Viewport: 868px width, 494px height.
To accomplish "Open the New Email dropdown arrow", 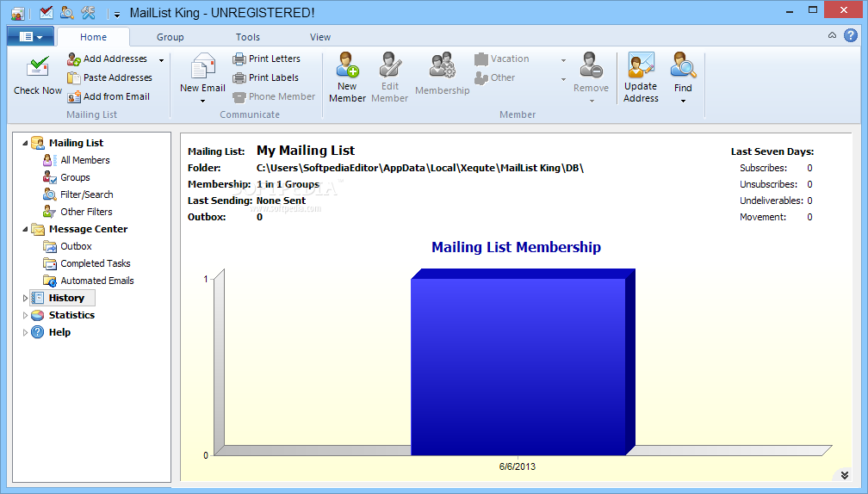I will [202, 101].
